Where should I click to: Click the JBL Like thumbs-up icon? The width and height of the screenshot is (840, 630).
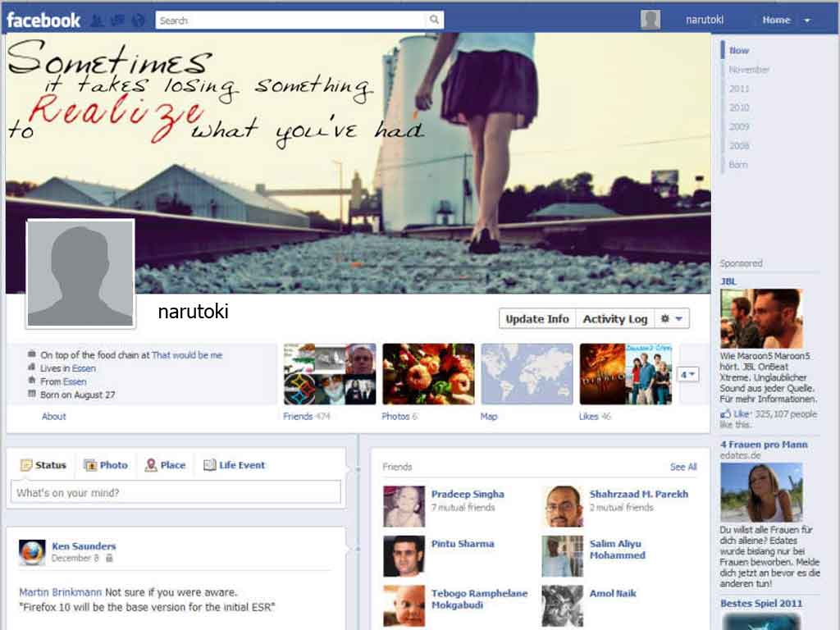pos(725,414)
